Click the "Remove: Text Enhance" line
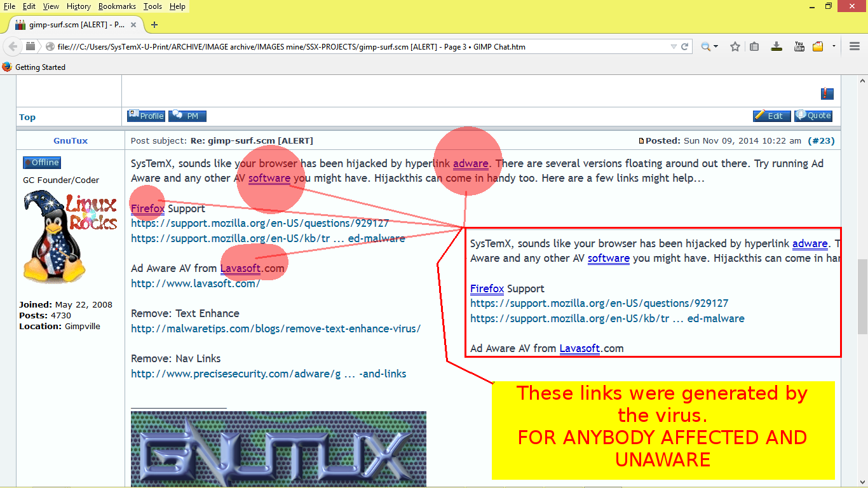The image size is (868, 488). pos(185,313)
